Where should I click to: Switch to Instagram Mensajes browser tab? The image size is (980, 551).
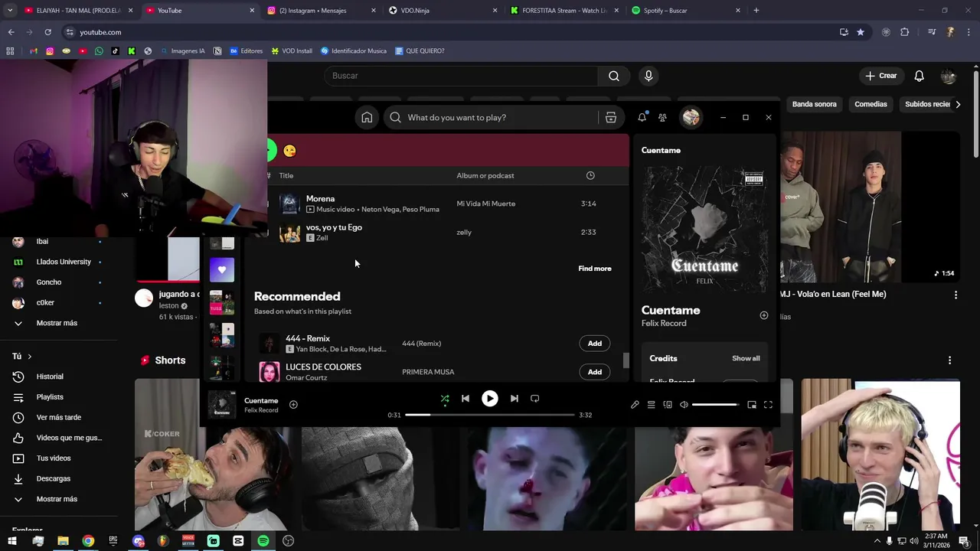322,11
